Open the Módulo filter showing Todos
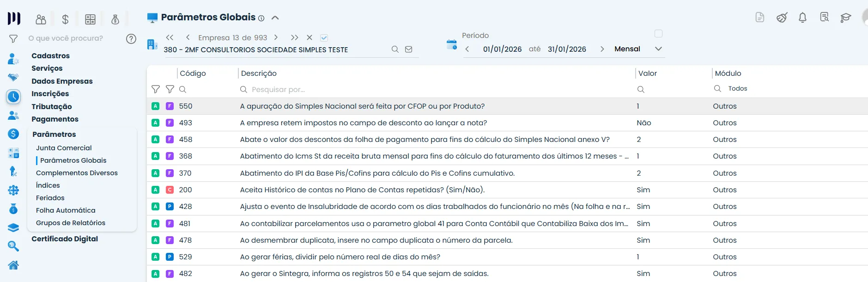 [x=738, y=89]
